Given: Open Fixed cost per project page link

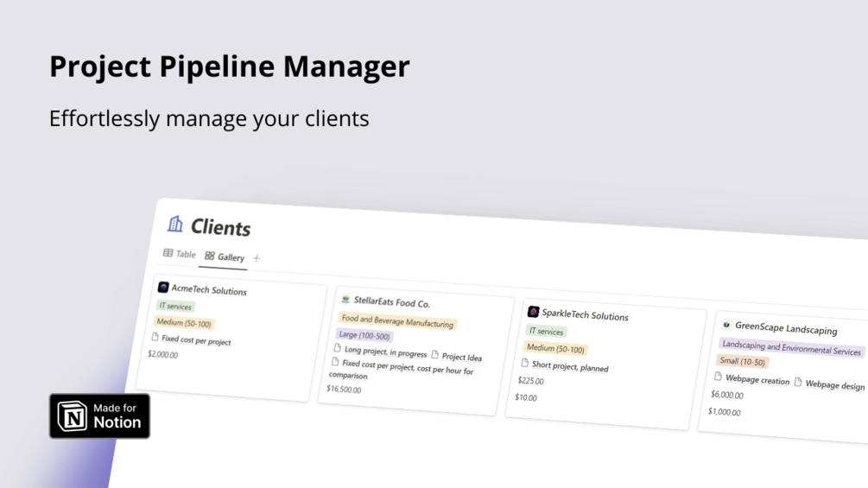Looking at the screenshot, I should [196, 340].
